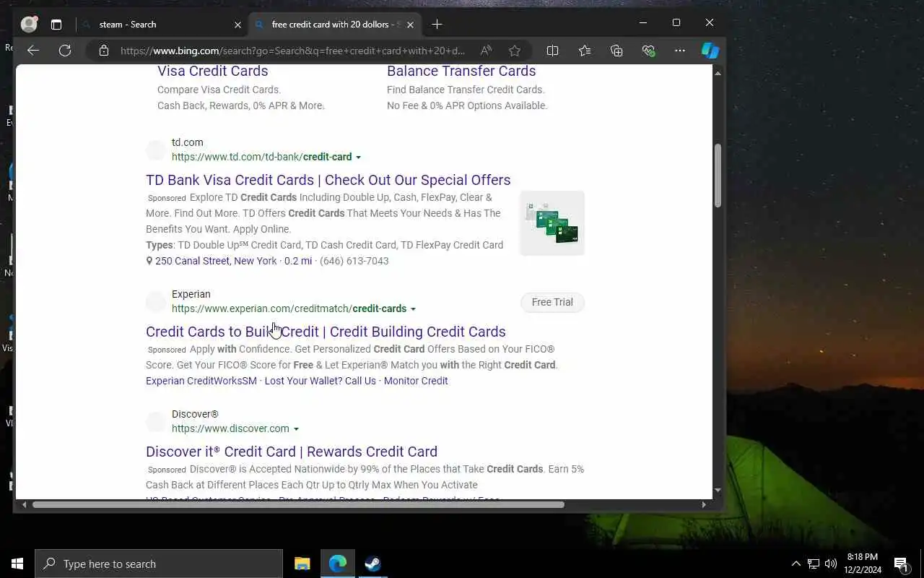
Task: Add this page to favorites star
Action: pos(515,51)
